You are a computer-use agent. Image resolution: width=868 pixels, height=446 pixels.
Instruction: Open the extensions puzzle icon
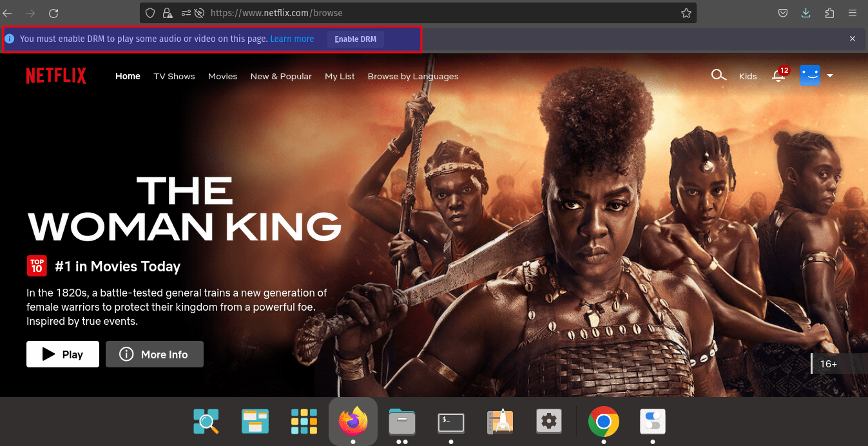coord(829,13)
